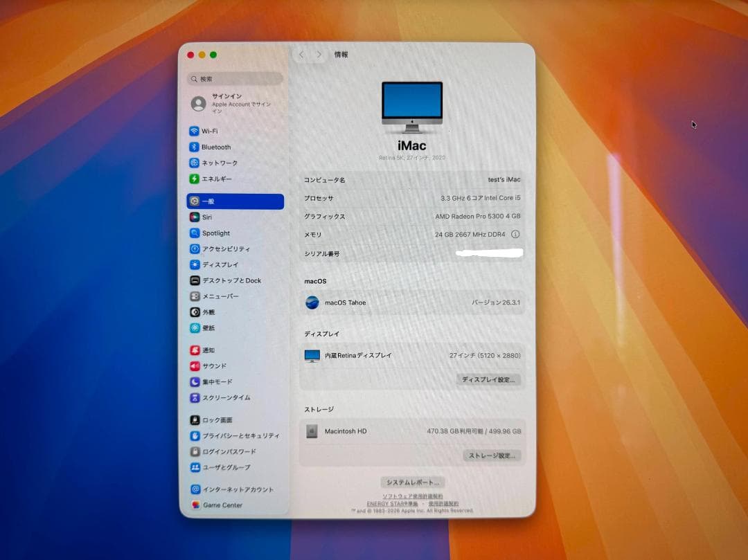Open Game Center icon
748x560 pixels.
(195, 505)
